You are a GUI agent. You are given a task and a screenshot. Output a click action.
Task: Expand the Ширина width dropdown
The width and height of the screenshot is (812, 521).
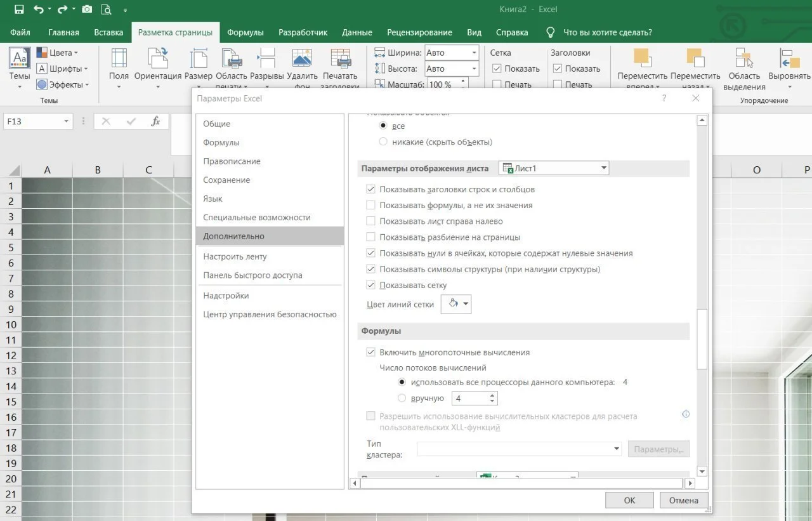pyautogui.click(x=473, y=53)
